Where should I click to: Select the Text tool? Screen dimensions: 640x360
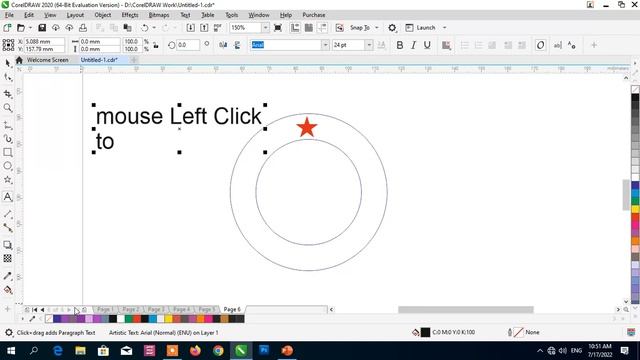pyautogui.click(x=8, y=197)
